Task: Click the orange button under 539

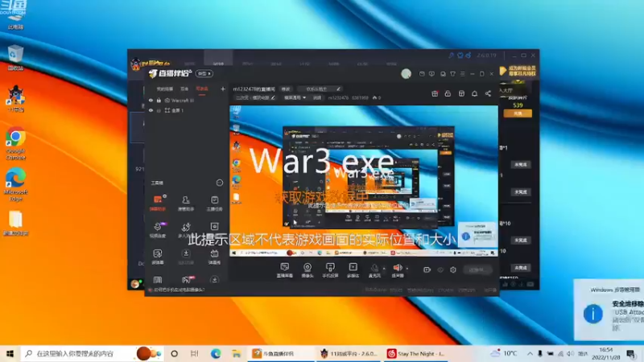Action: coord(518,113)
